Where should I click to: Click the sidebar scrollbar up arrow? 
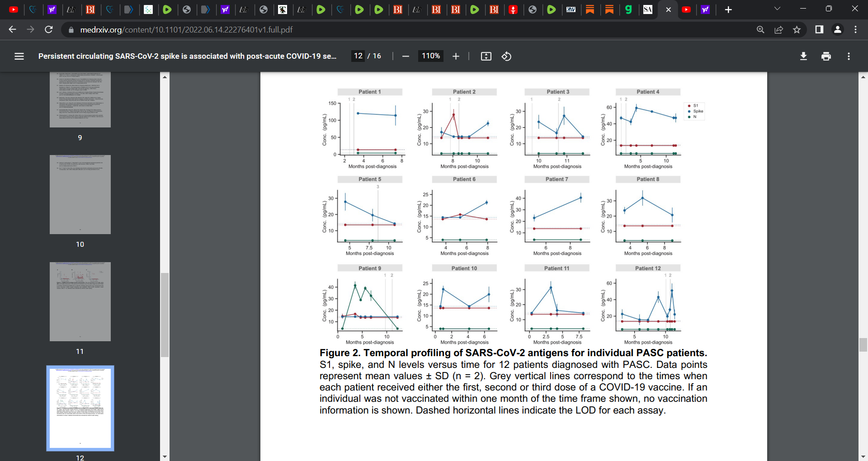[x=165, y=77]
